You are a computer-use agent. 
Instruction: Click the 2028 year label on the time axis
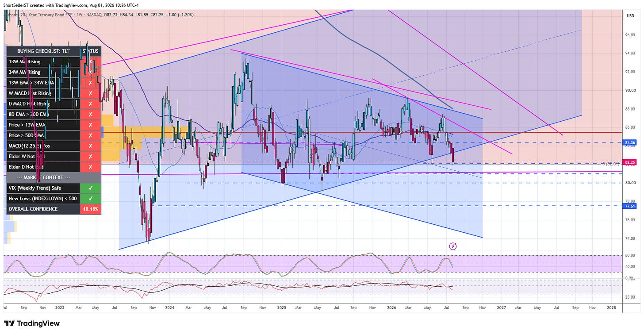click(611, 307)
